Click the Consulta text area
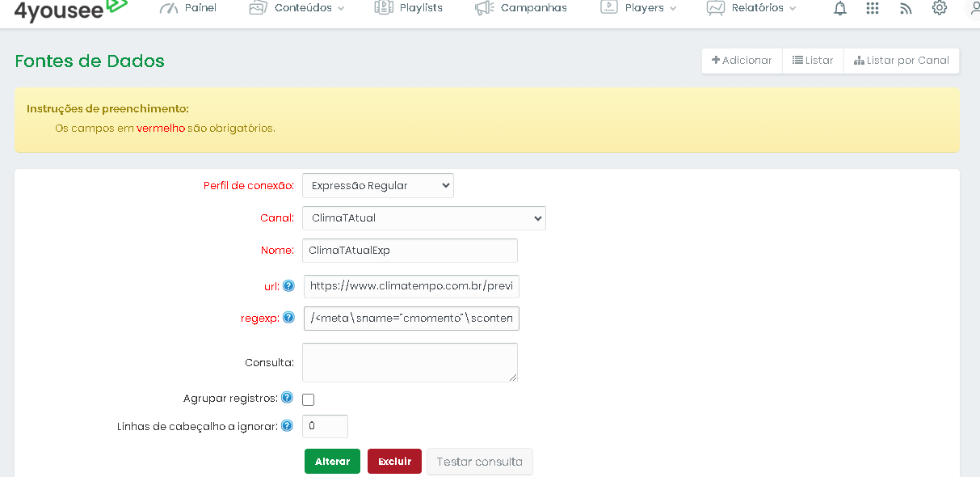 click(410, 362)
